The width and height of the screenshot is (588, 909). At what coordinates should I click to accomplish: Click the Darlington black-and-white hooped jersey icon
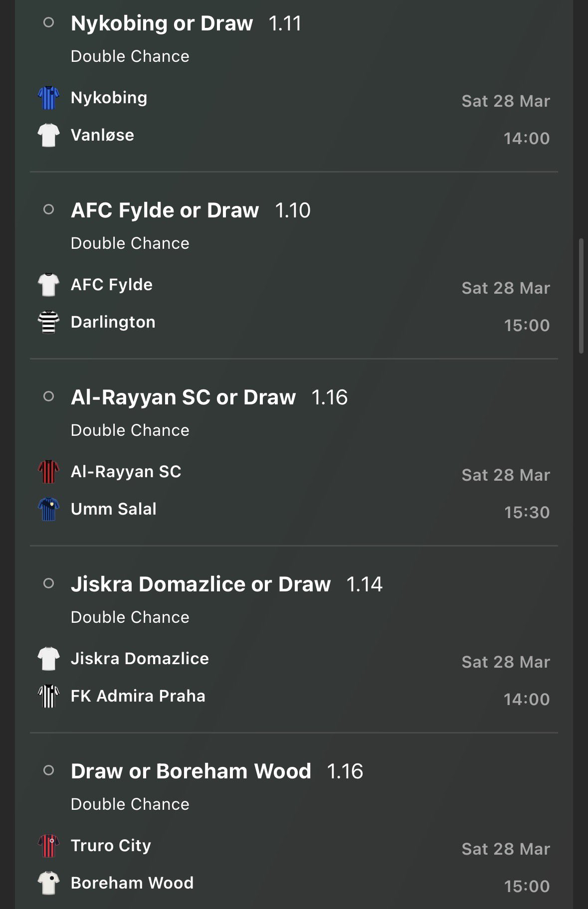(49, 322)
